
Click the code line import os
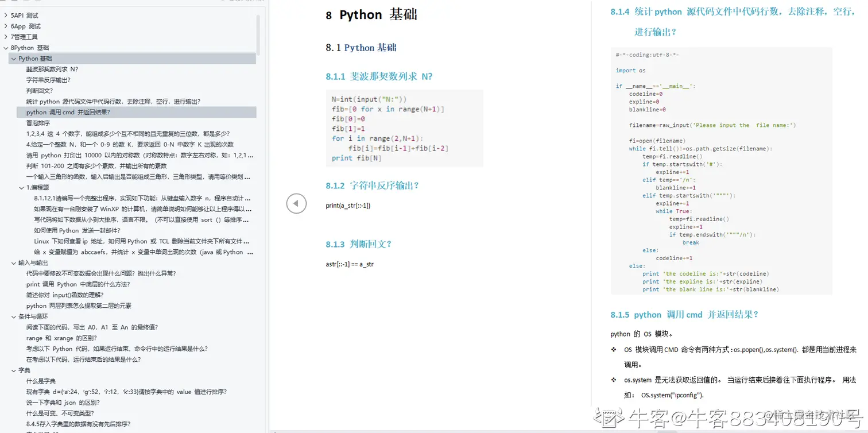click(630, 71)
